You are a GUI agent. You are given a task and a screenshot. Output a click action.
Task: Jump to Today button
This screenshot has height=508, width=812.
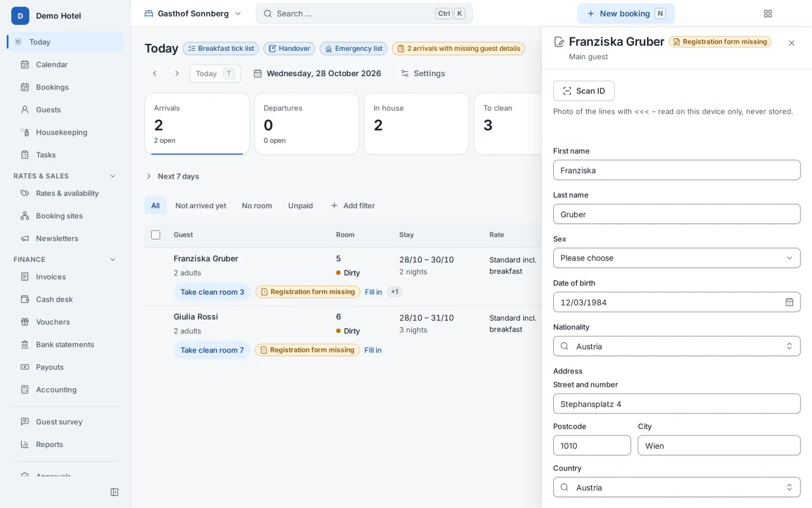[215, 74]
